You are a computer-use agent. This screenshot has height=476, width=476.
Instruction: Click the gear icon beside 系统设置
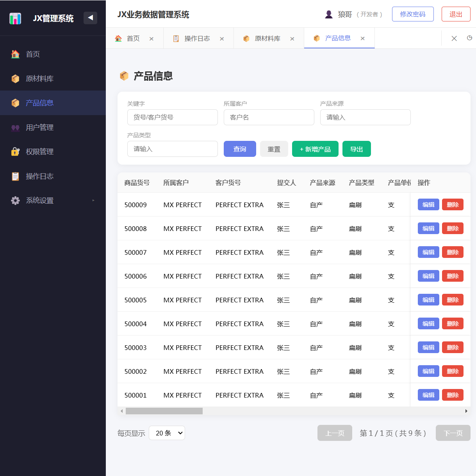click(15, 201)
